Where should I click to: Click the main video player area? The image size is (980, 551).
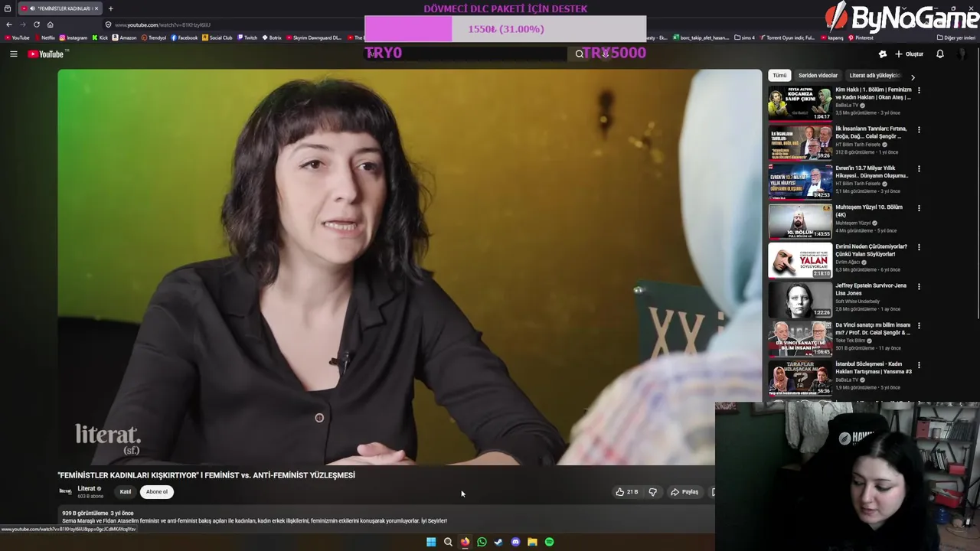click(410, 267)
